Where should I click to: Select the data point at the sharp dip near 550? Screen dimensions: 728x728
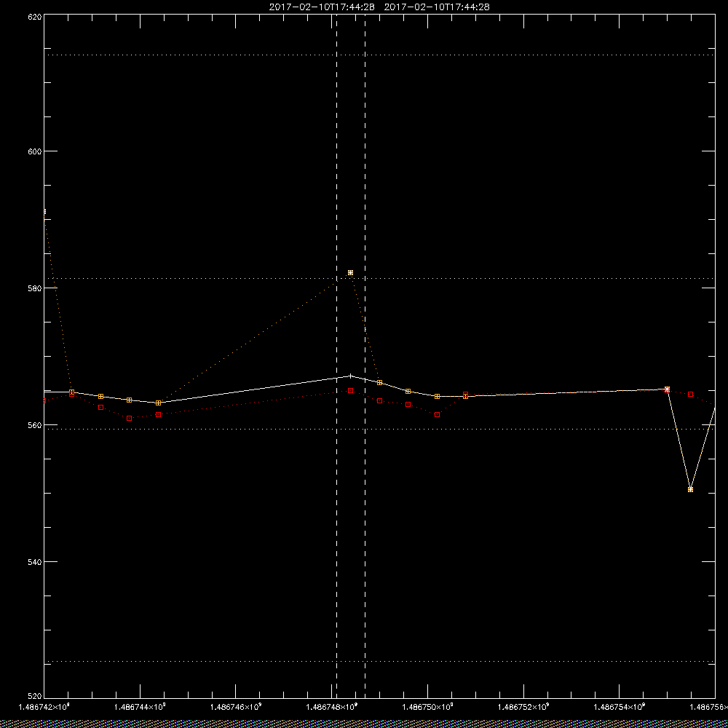point(690,489)
